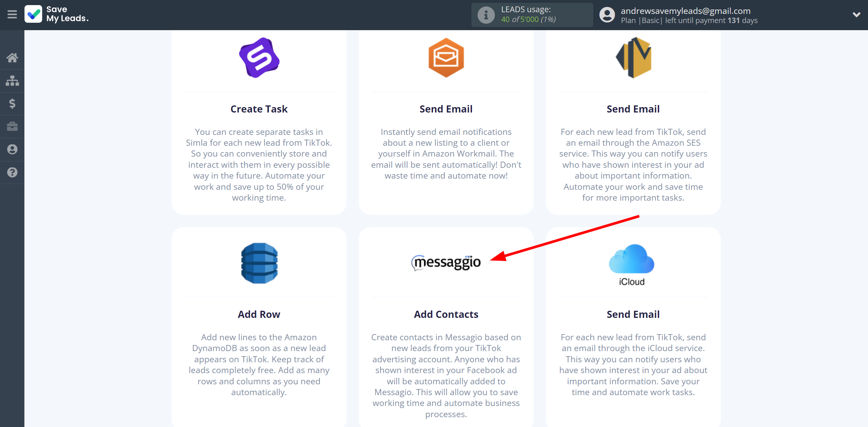Open the billing dollar icon
This screenshot has height=427, width=868.
click(x=12, y=103)
